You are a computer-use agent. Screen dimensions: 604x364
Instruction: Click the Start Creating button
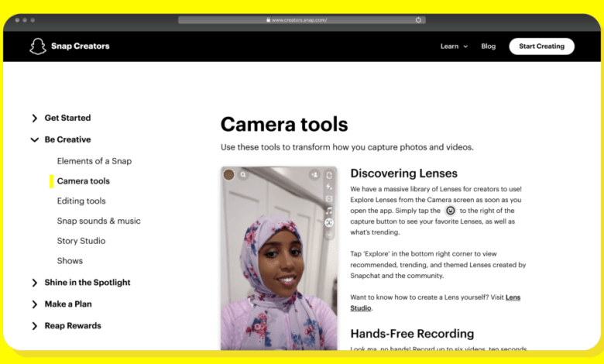(541, 46)
